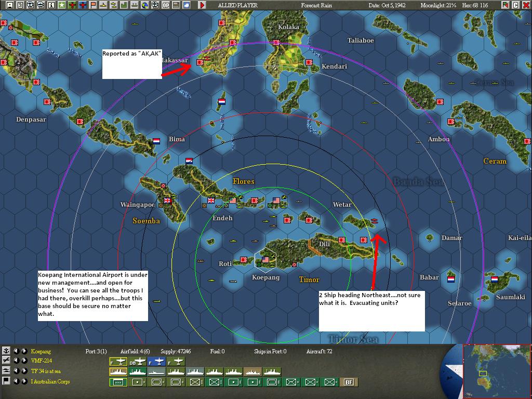Open the VMF-214 air unit link
The width and height of the screenshot is (532, 399).
click(42, 361)
